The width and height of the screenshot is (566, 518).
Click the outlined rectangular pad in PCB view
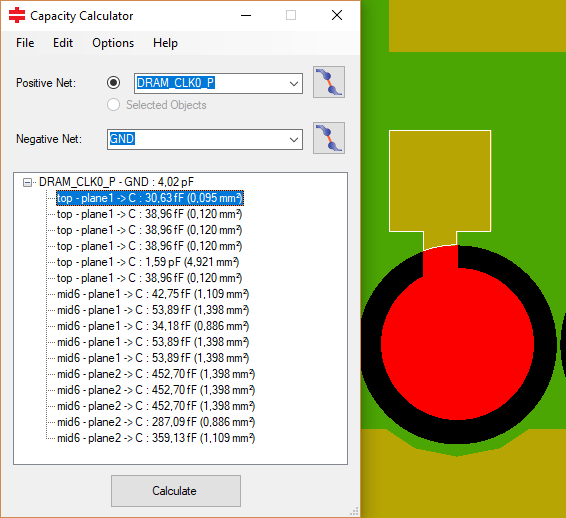pos(440,180)
